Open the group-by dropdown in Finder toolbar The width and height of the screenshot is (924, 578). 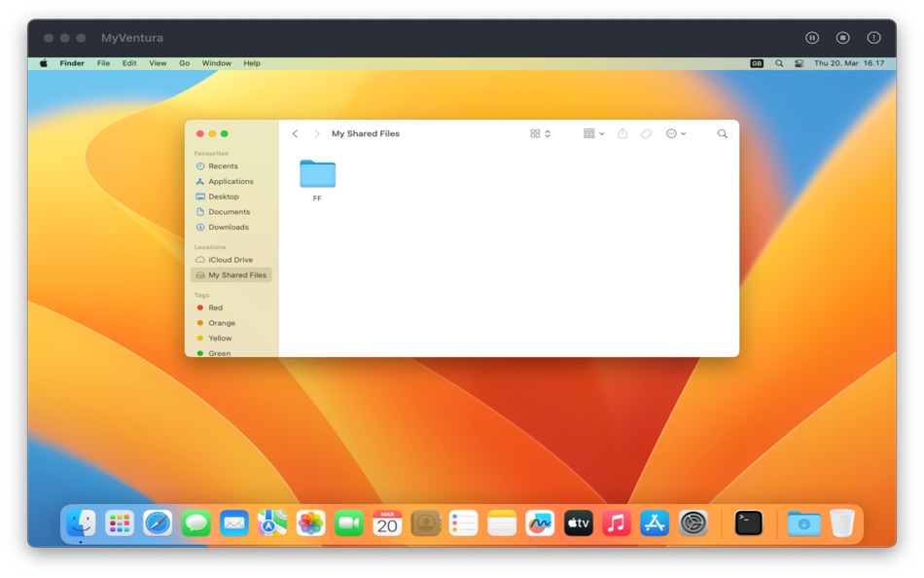[x=593, y=134]
